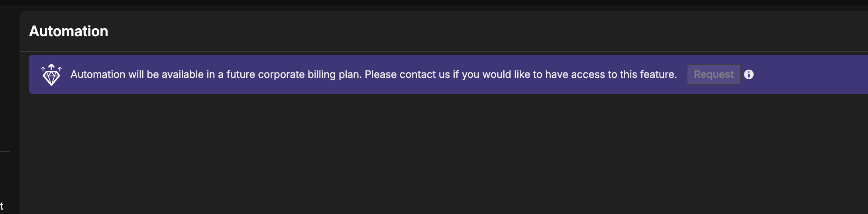Click the purple banner space right of the info icon
The width and height of the screenshot is (868, 214).
click(811, 74)
